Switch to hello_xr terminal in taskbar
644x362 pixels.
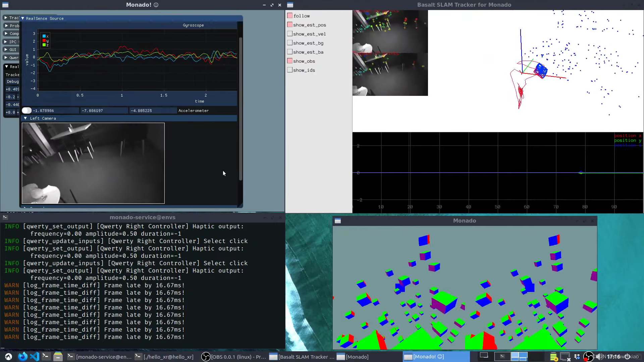coord(164,357)
